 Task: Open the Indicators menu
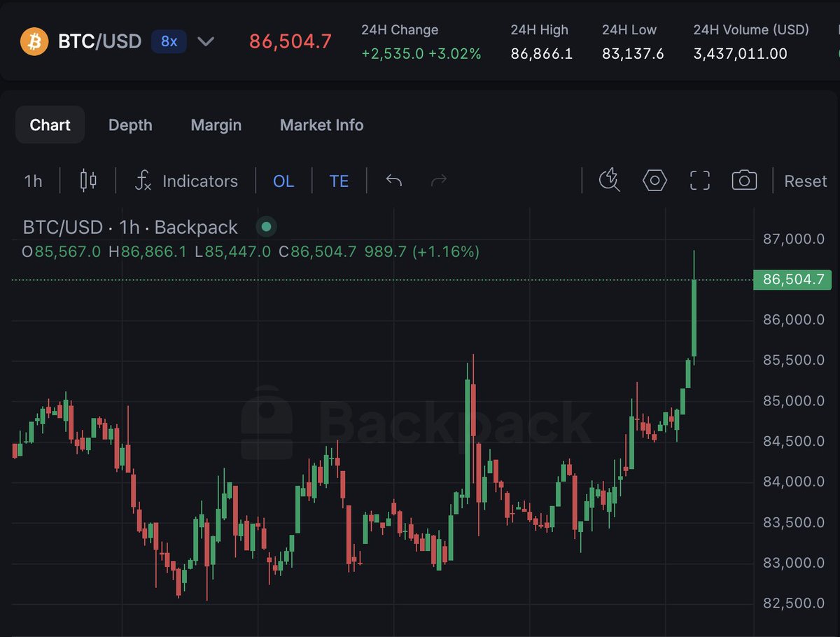186,181
